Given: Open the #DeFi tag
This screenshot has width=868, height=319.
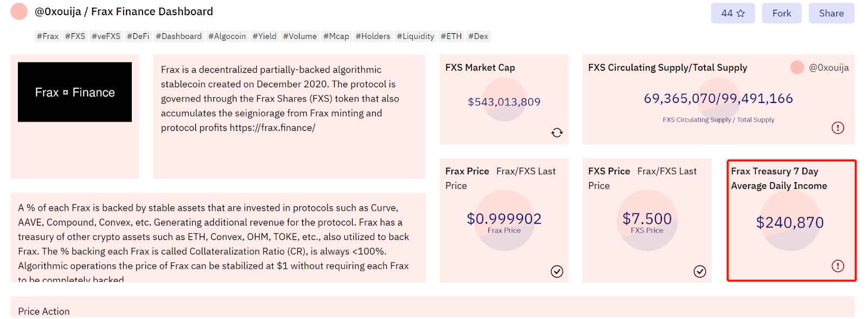Looking at the screenshot, I should pyautogui.click(x=138, y=36).
